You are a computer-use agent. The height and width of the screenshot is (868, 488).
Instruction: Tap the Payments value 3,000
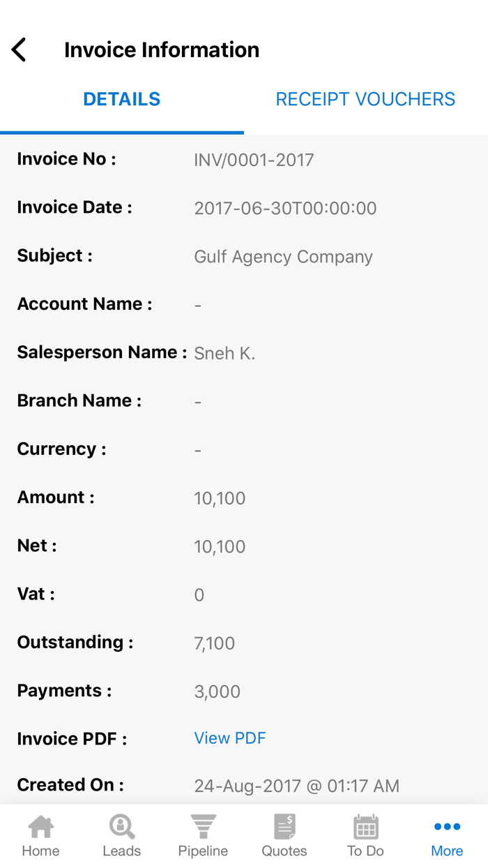click(x=217, y=691)
